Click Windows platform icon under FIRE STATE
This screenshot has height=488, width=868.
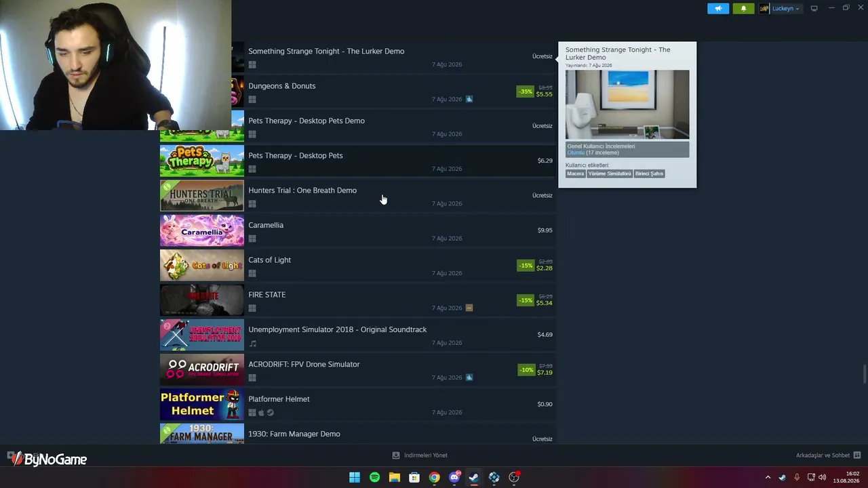(252, 308)
